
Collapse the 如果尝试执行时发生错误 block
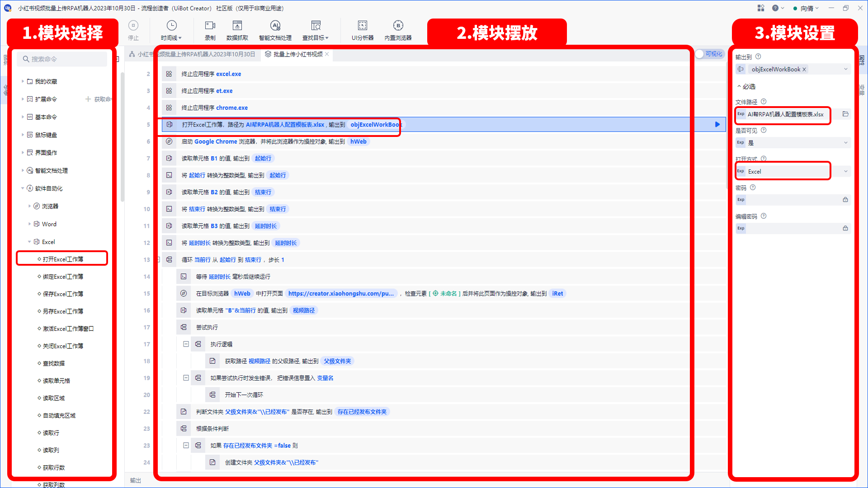click(186, 378)
